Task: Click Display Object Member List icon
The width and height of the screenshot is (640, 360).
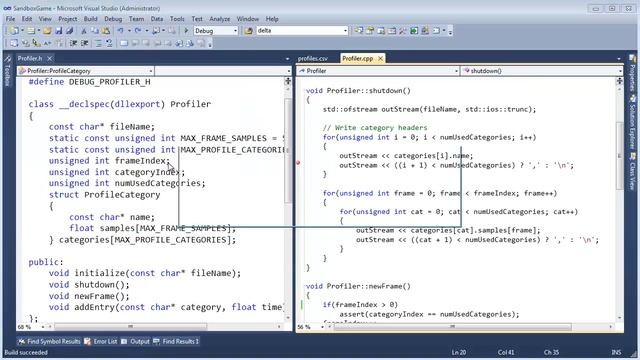Action: pos(14,43)
